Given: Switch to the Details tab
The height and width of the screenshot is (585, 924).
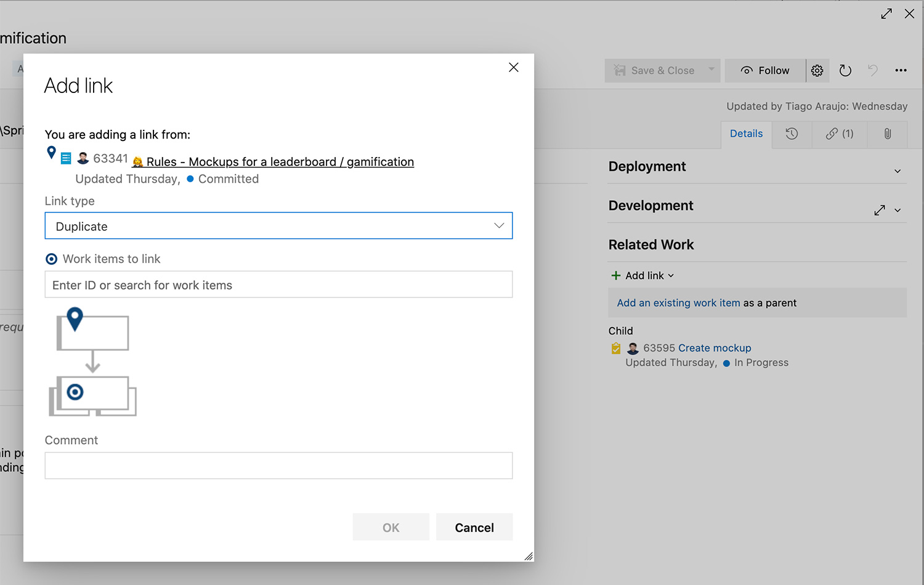Looking at the screenshot, I should (746, 134).
